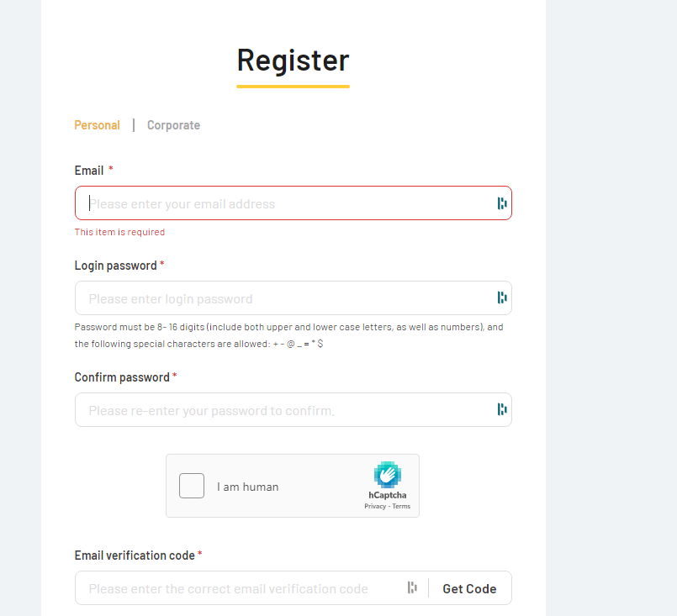Click the Email field label
Viewport: 677px width, 616px height.
[87, 170]
